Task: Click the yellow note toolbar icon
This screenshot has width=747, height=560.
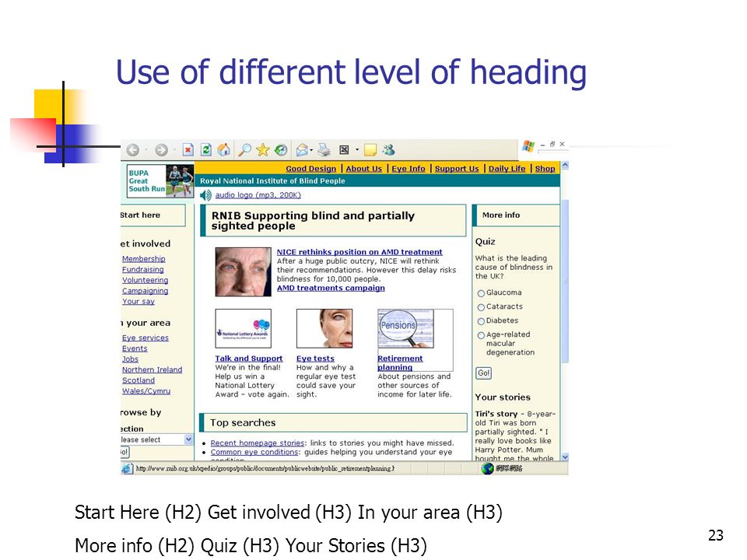Action: (370, 150)
